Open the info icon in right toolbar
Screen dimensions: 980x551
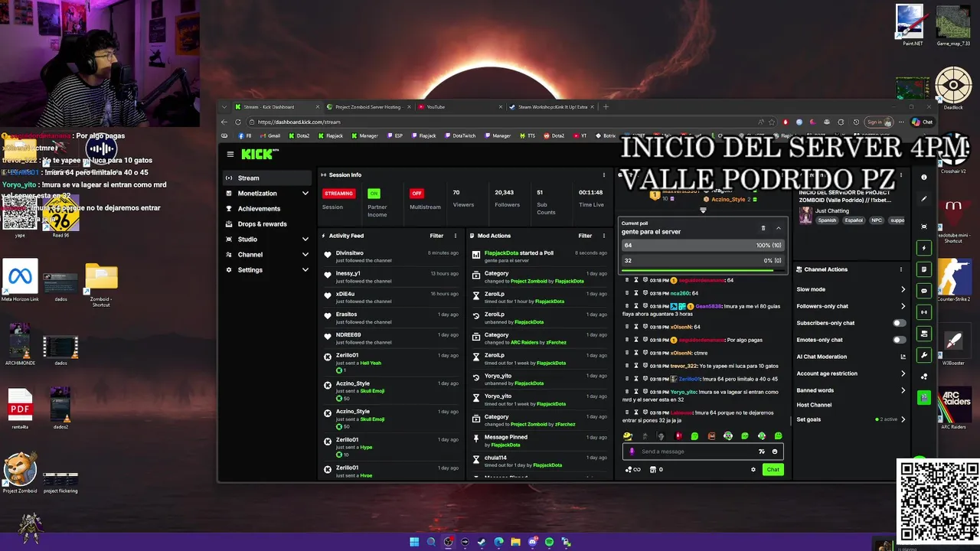coord(924,178)
